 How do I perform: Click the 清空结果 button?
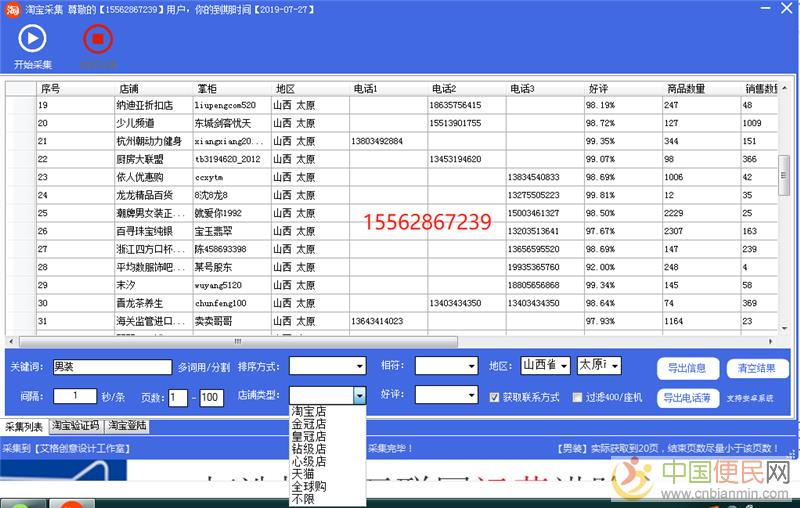coord(757,368)
